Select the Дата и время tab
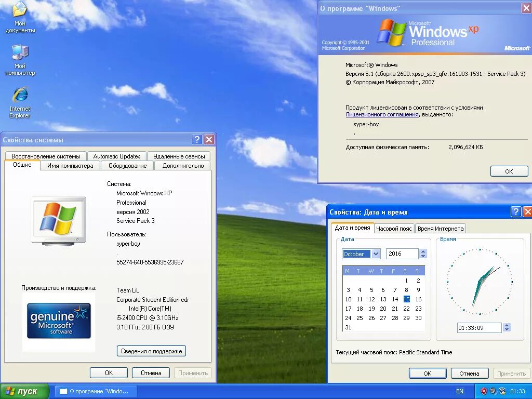The width and height of the screenshot is (532, 399). click(353, 228)
